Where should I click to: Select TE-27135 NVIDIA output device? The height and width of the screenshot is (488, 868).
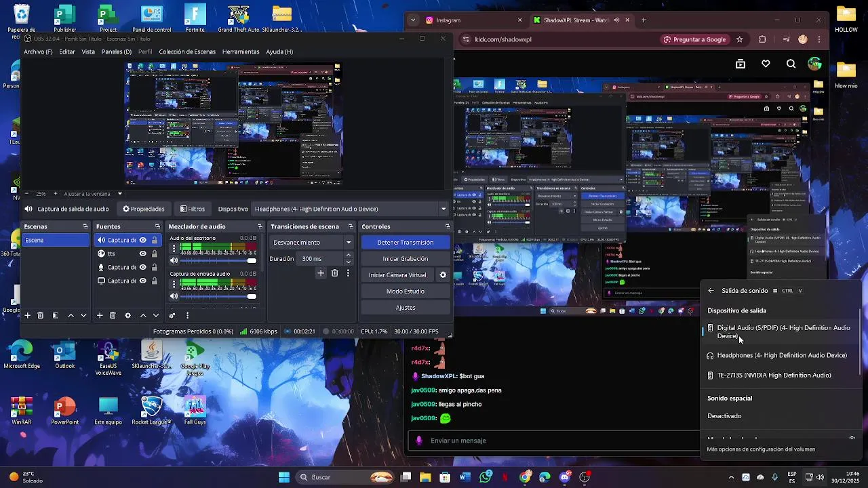tap(781, 375)
